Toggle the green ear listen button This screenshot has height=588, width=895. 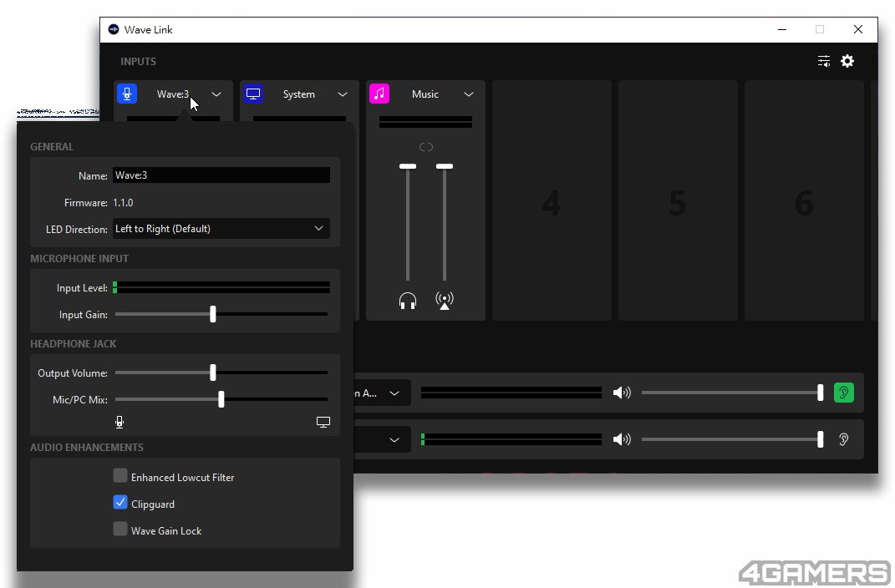click(x=844, y=393)
